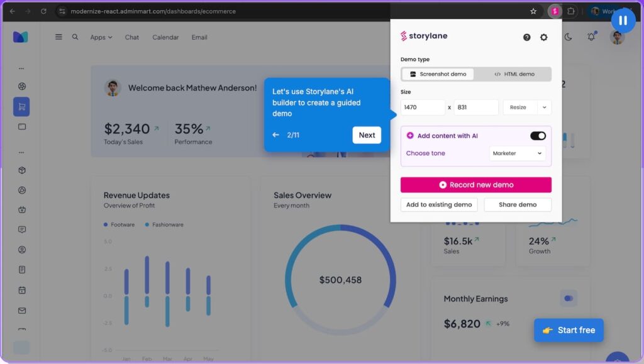Click the height field showing 831

(476, 107)
